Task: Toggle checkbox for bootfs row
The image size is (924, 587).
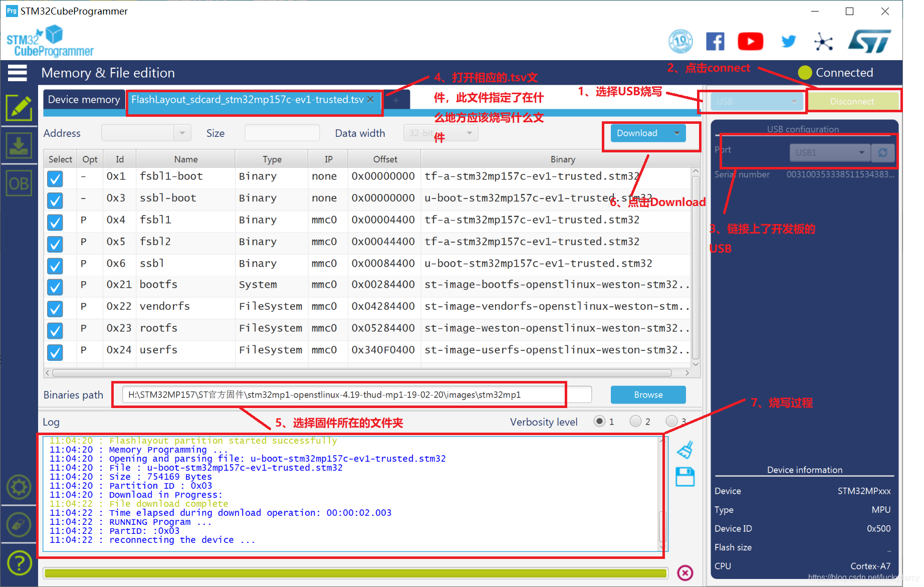Action: [x=55, y=287]
